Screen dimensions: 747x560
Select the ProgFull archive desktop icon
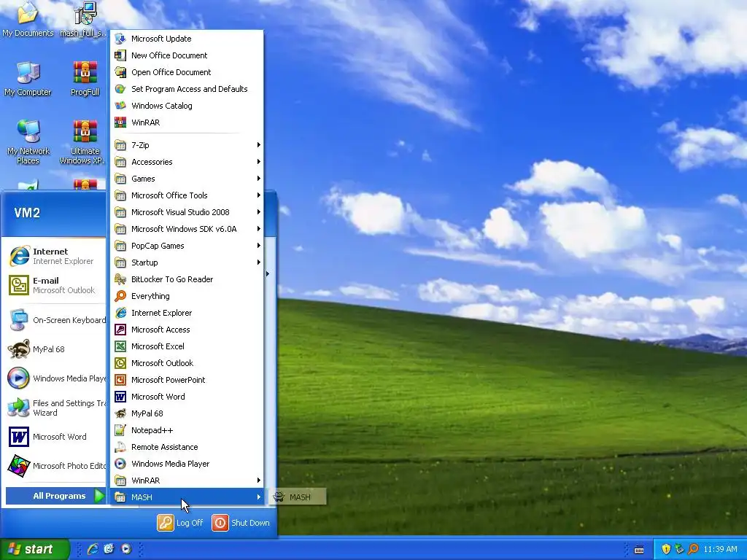(85, 79)
